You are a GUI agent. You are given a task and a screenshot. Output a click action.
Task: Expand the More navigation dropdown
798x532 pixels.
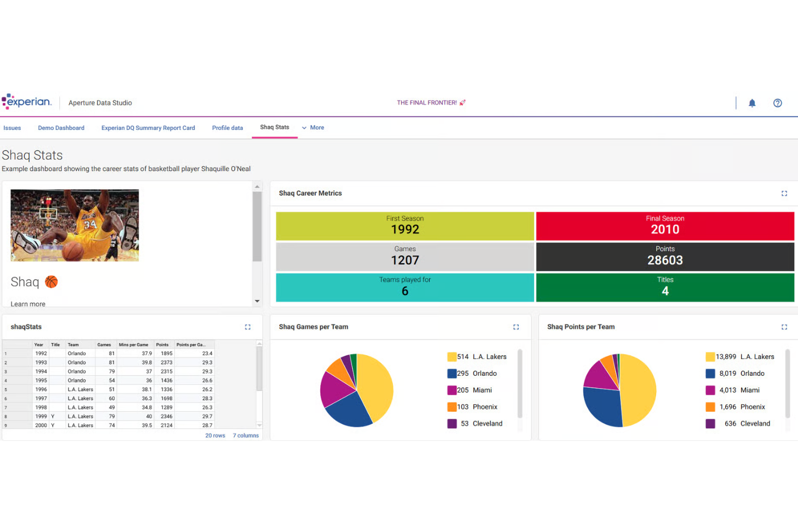click(313, 127)
